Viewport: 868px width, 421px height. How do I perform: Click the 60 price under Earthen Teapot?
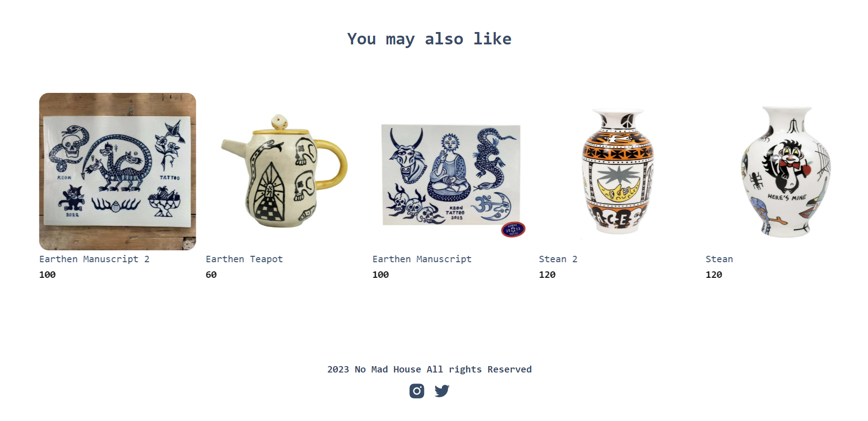[x=211, y=275]
